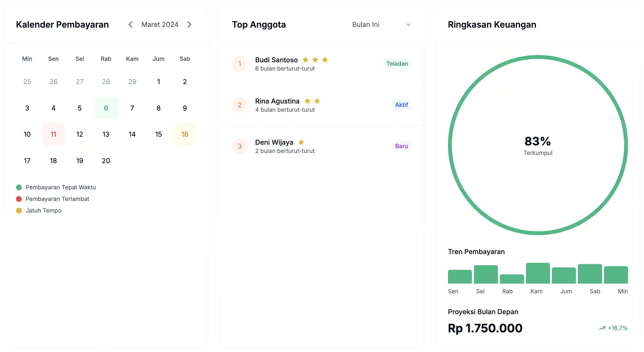The image size is (644, 352).
Task: Click the rank 3 badge circle
Action: [239, 146]
